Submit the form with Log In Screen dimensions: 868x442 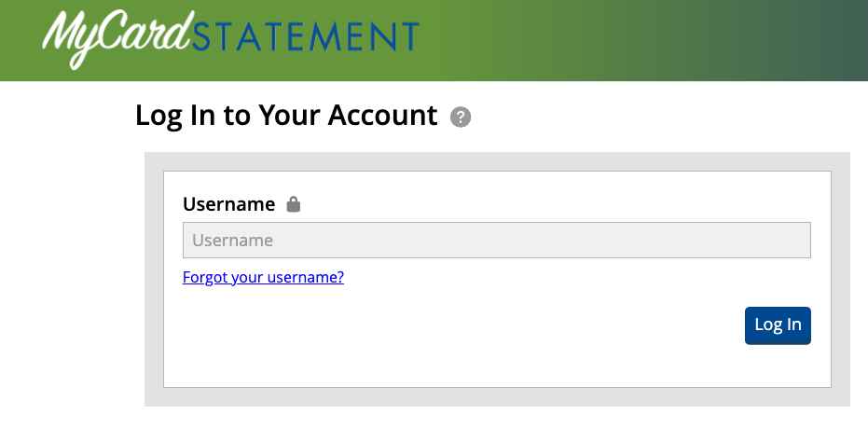pos(778,325)
